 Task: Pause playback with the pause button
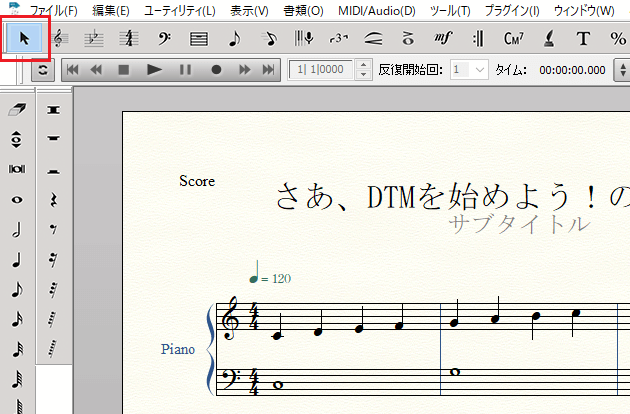coord(185,70)
